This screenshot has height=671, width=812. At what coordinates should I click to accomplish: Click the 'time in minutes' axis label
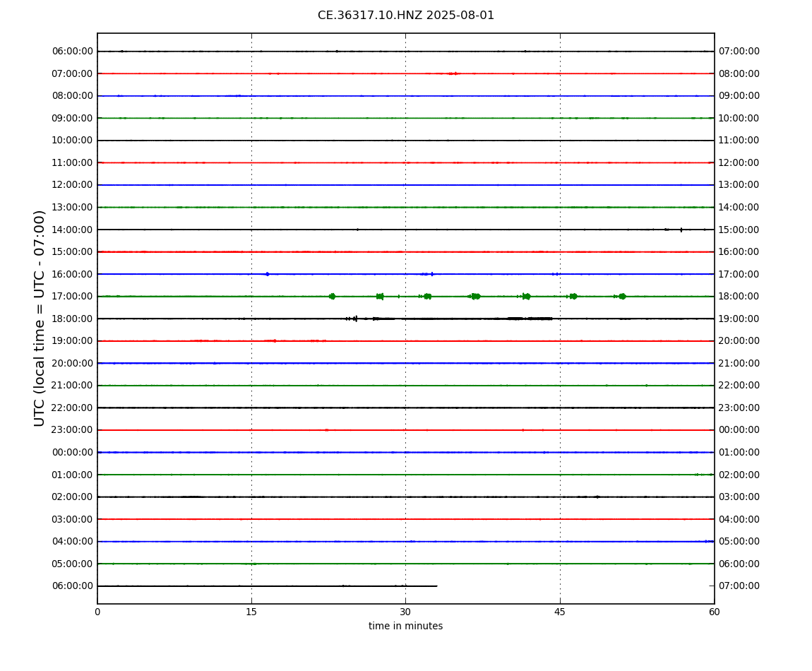(x=405, y=626)
